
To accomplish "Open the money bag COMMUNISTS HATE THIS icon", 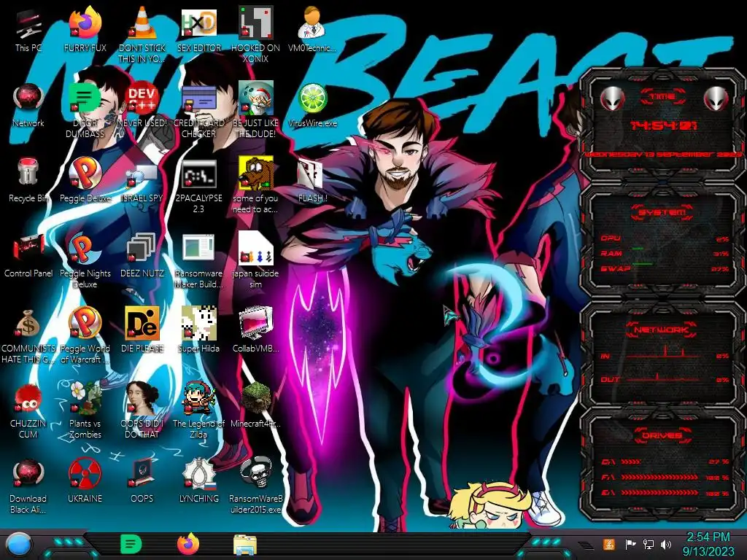I will pyautogui.click(x=28, y=335).
